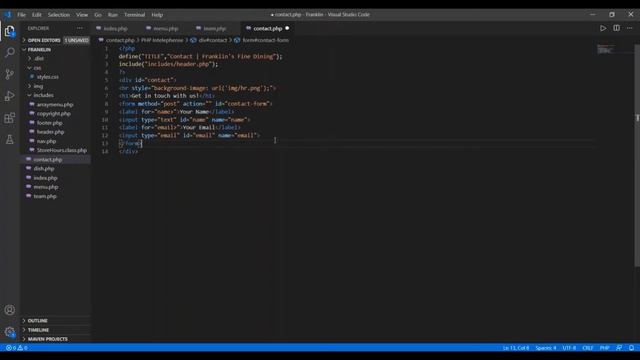Screen dimensions: 640x360
Task: Open the Manage settings gear
Action: tap(10, 331)
